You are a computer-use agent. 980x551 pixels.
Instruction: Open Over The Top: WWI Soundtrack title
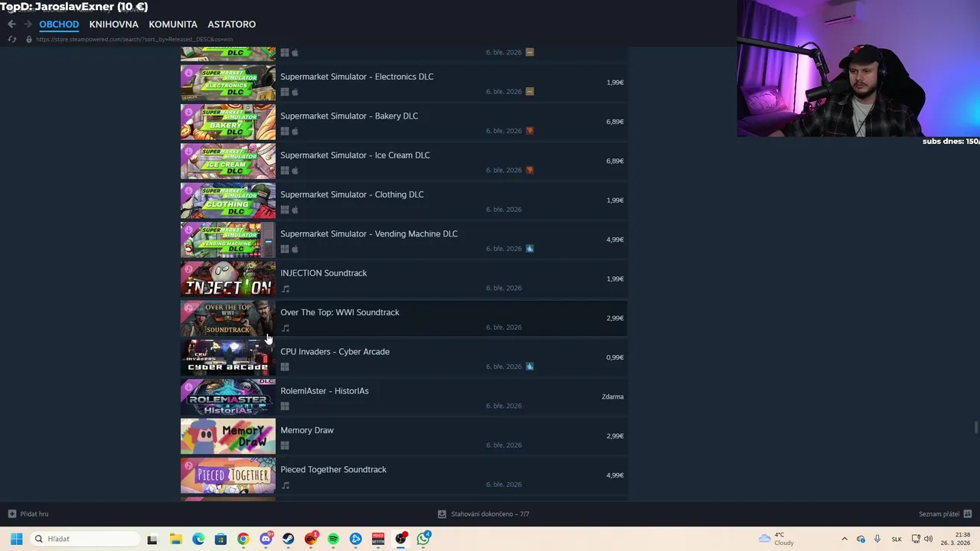point(340,312)
